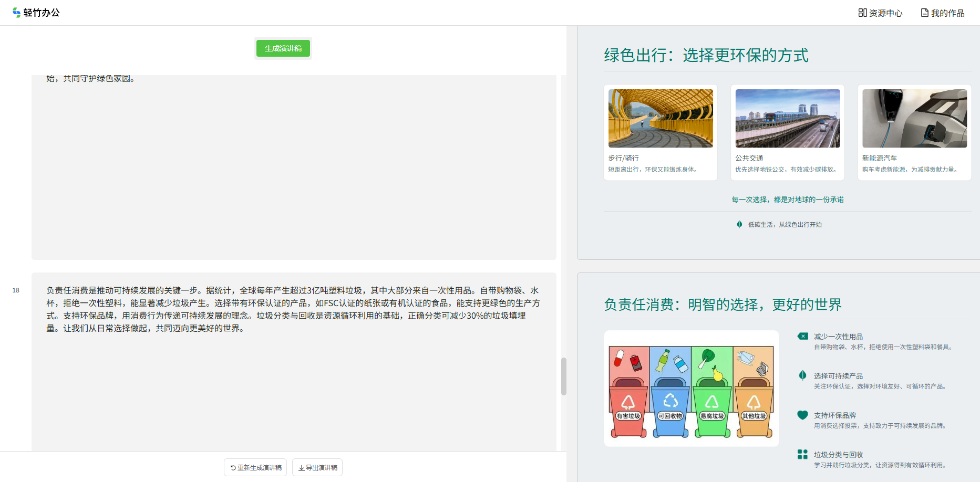Screen dimensions: 980x482
Task: Select the 公共交通 image thumbnail
Action: [x=787, y=118]
